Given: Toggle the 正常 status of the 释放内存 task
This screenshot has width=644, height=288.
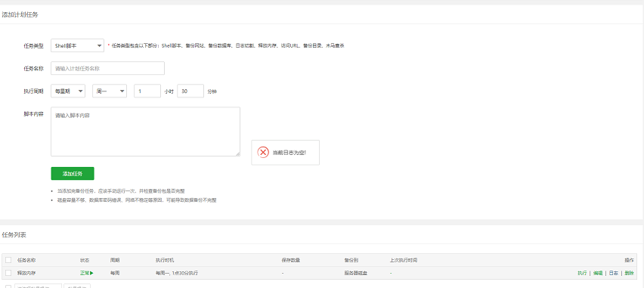Looking at the screenshot, I should coord(87,273).
